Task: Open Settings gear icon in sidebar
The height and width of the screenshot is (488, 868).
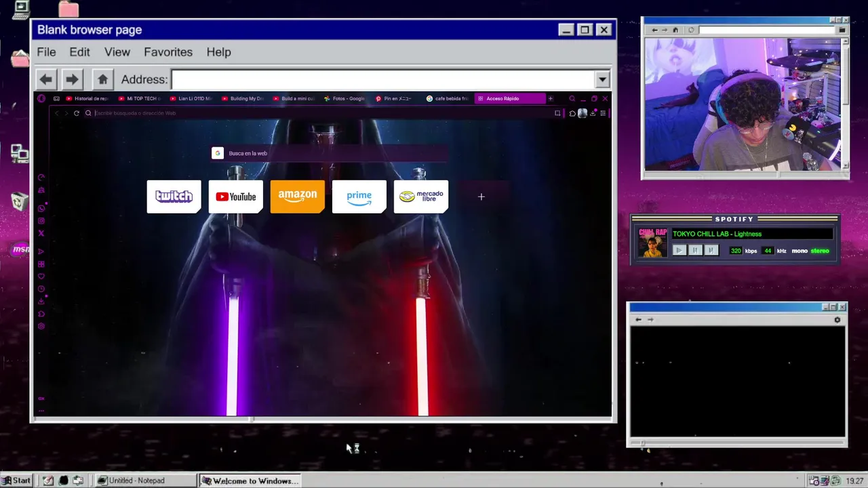Action: tap(41, 326)
